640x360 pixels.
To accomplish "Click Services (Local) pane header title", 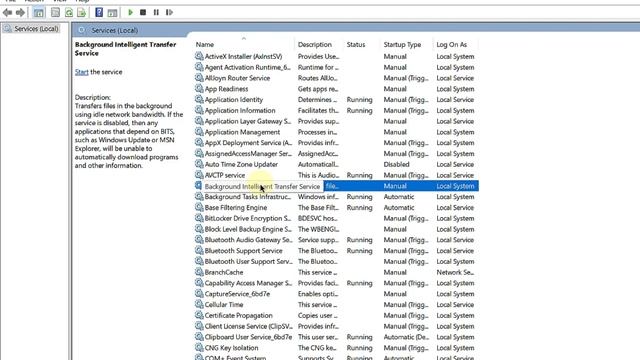I will click(114, 30).
